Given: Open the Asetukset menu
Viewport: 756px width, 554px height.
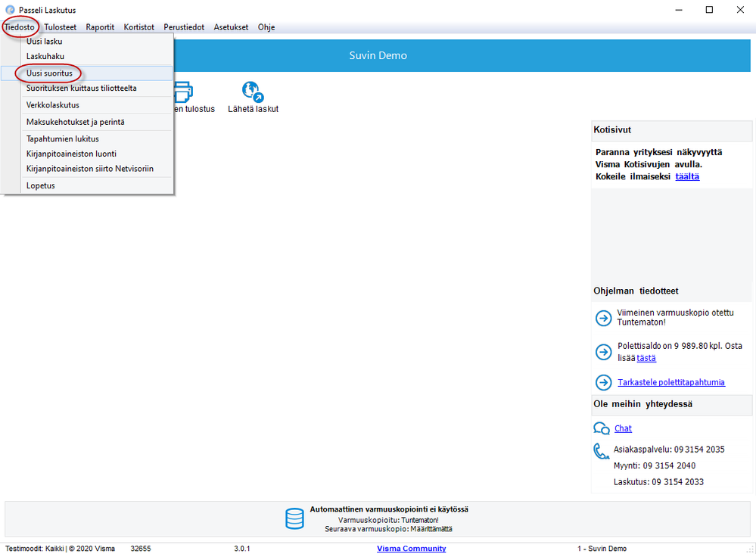Looking at the screenshot, I should coord(231,27).
